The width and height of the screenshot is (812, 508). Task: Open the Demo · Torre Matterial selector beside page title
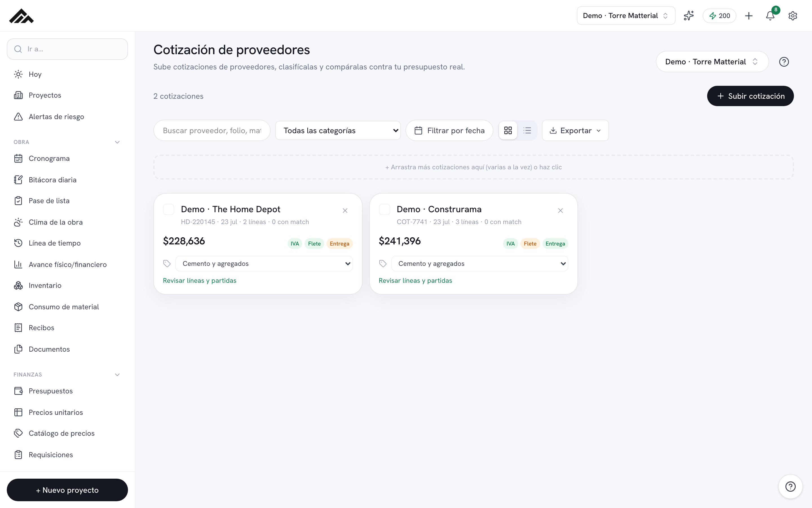click(712, 62)
